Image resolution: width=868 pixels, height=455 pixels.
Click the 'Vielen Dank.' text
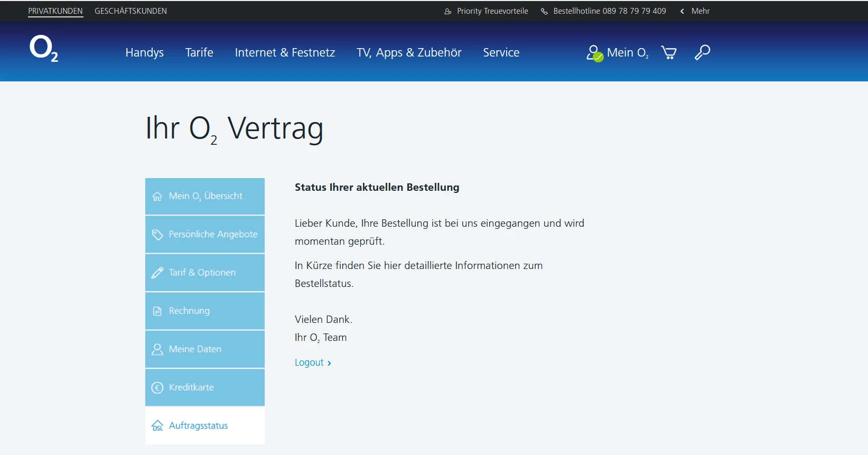click(x=323, y=319)
